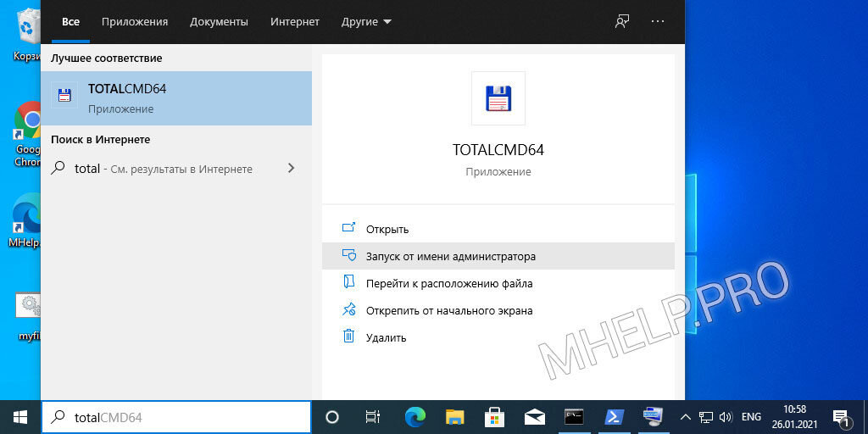Click the ENG language indicator
This screenshot has width=868, height=434.
coord(751,417)
